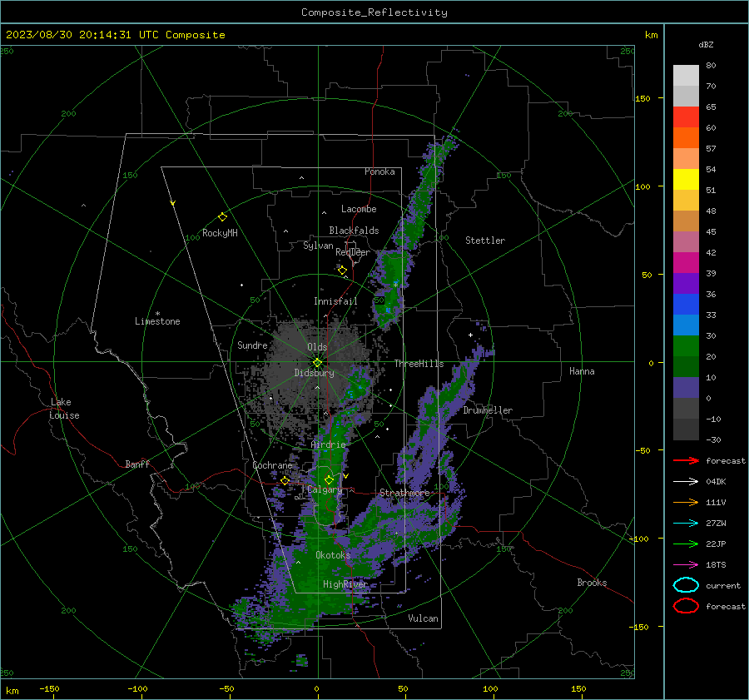Click the green 22JP arrow icon

pos(686,544)
